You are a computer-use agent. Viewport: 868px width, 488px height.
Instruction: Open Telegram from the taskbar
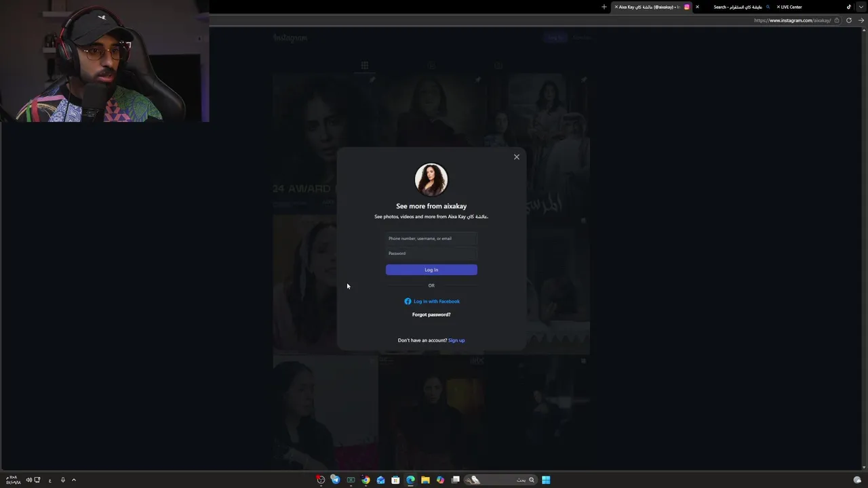[x=335, y=480]
